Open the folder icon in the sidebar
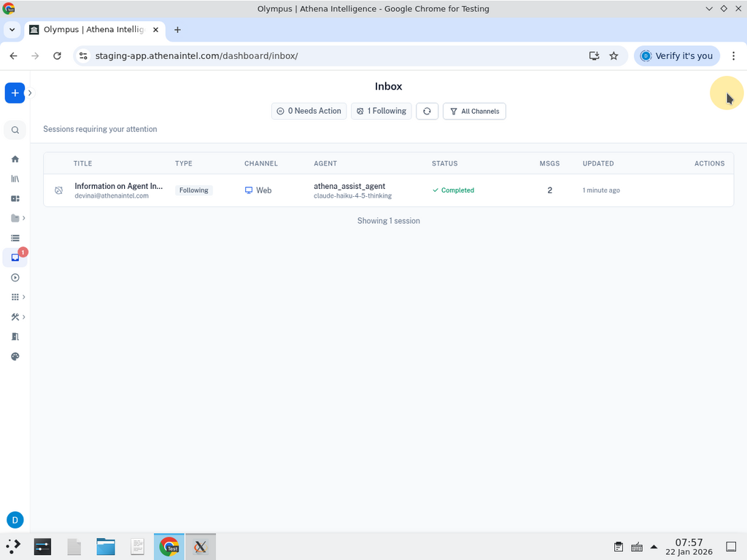Screen dimensions: 747x560 tap(15, 218)
